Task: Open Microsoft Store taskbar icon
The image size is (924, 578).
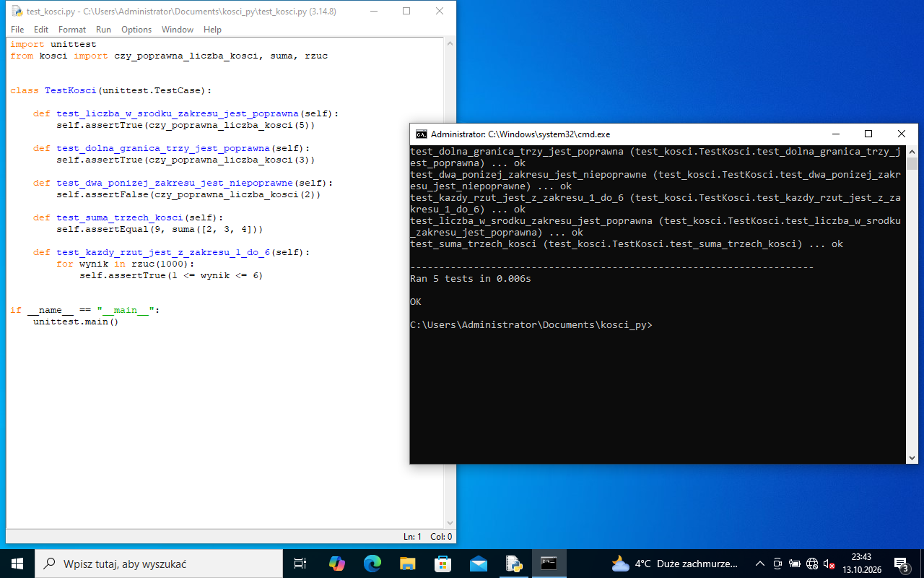Action: pos(443,564)
